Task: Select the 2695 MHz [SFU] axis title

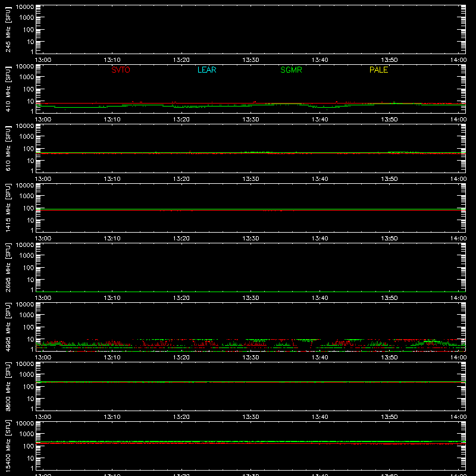Action: (x=8, y=267)
